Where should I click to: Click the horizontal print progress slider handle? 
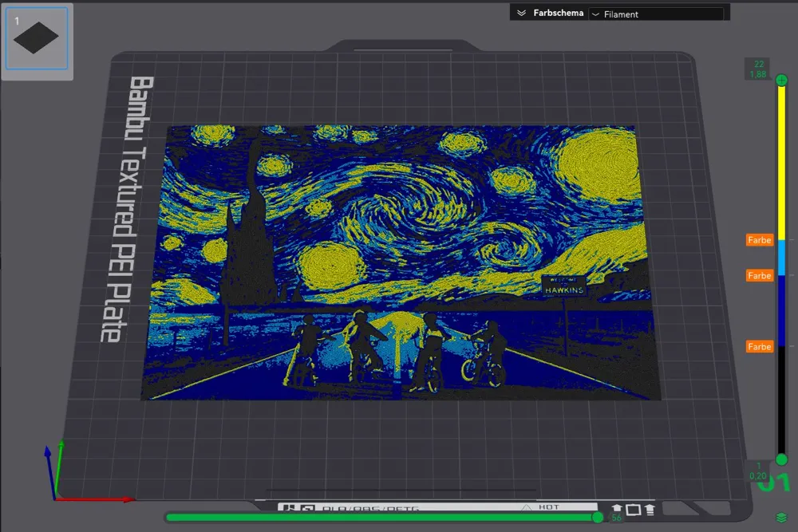597,517
